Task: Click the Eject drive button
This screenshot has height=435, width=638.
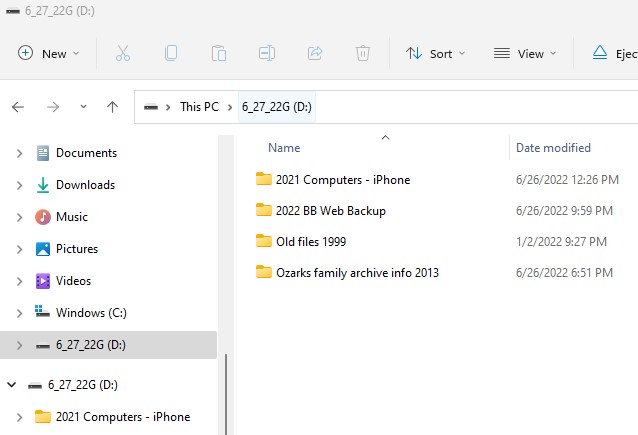Action: [614, 53]
